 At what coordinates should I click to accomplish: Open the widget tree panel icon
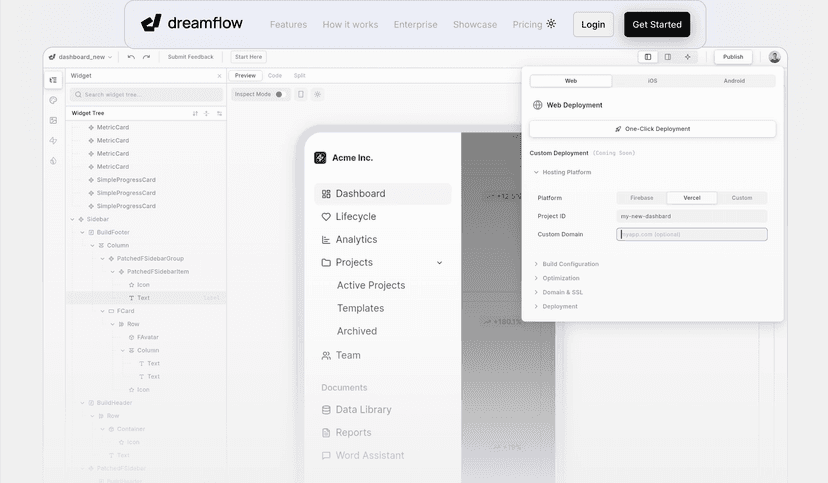[x=53, y=80]
